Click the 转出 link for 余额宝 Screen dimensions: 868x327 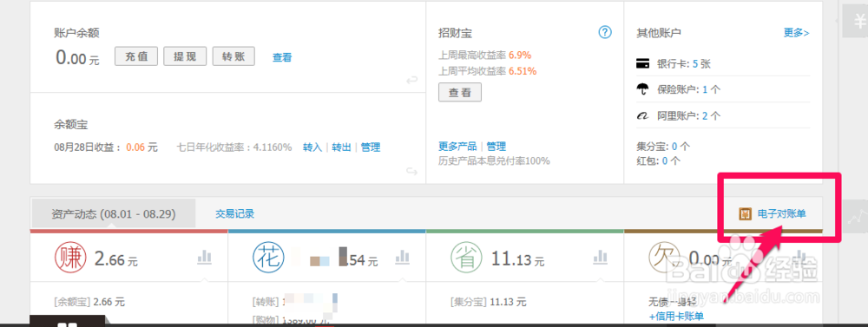(x=341, y=147)
